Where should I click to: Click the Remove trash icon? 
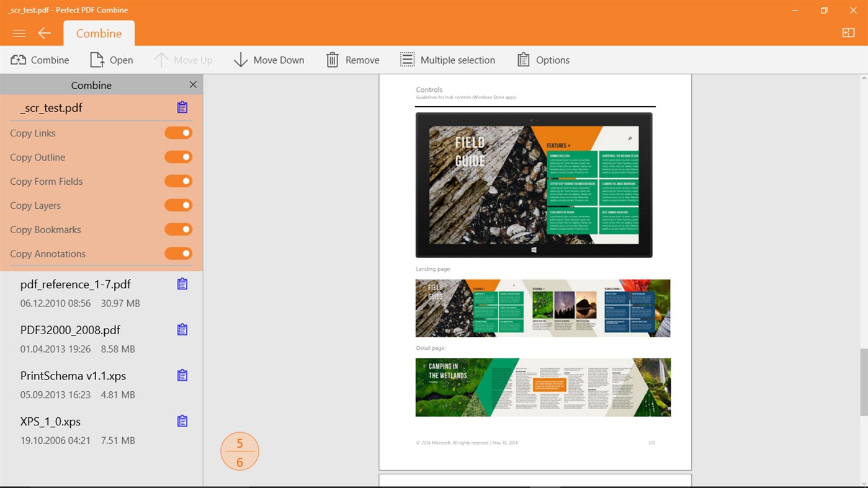[x=333, y=60]
